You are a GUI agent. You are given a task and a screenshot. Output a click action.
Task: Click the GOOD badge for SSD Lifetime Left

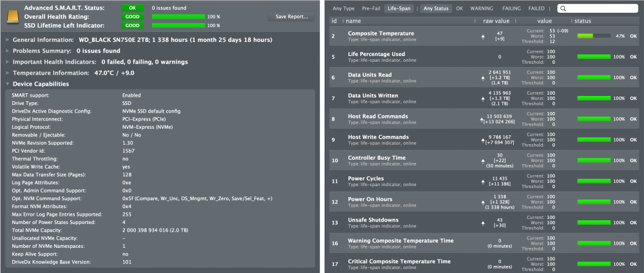click(132, 26)
